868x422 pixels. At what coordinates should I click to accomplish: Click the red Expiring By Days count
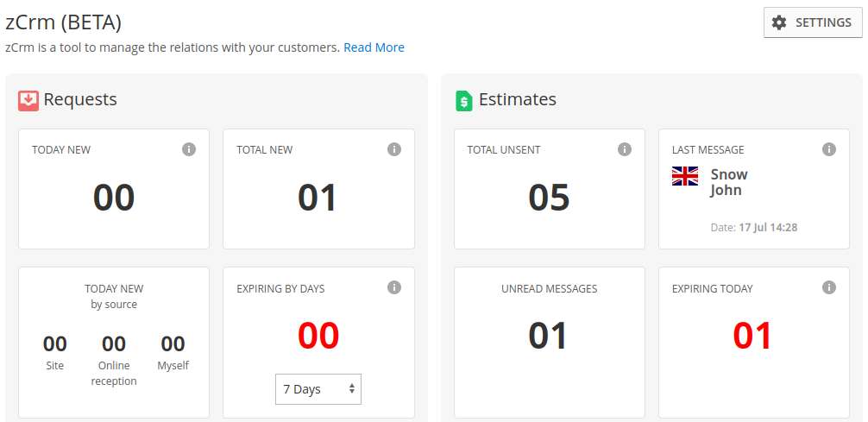point(318,336)
